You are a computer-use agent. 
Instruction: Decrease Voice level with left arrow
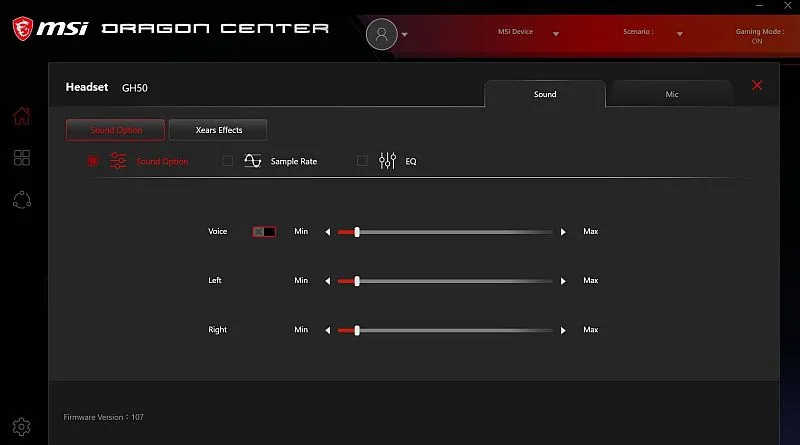click(x=328, y=232)
